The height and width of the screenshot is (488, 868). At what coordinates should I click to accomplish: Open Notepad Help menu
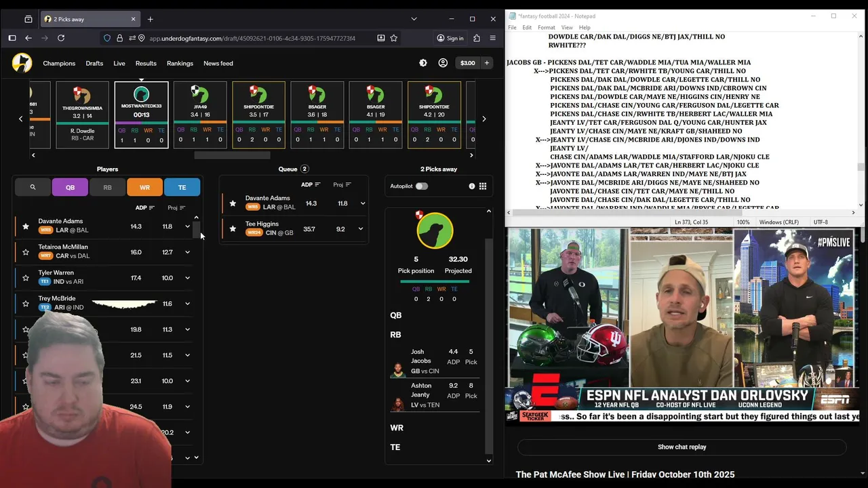[585, 28]
